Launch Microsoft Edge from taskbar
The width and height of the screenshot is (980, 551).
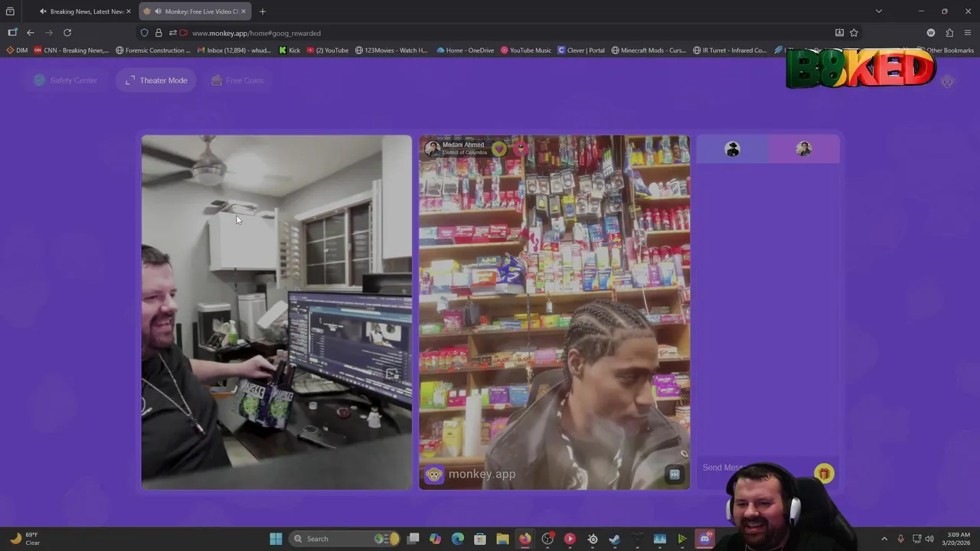coord(458,539)
